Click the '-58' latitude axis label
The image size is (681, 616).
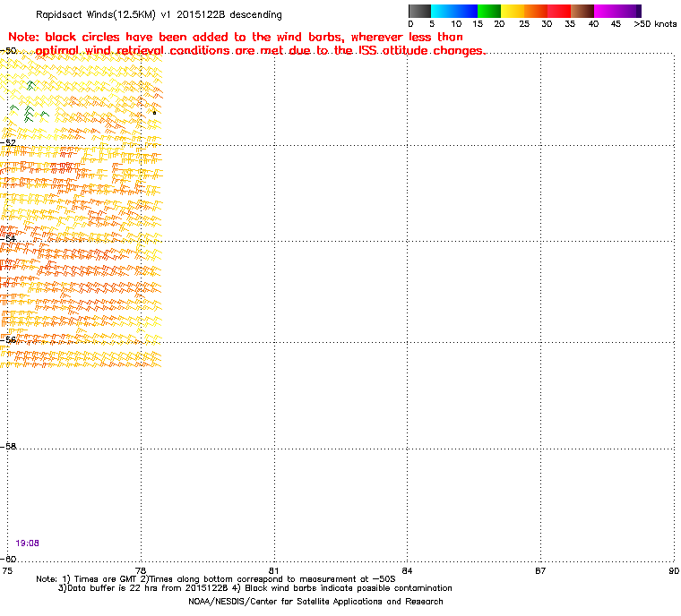pos(8,446)
